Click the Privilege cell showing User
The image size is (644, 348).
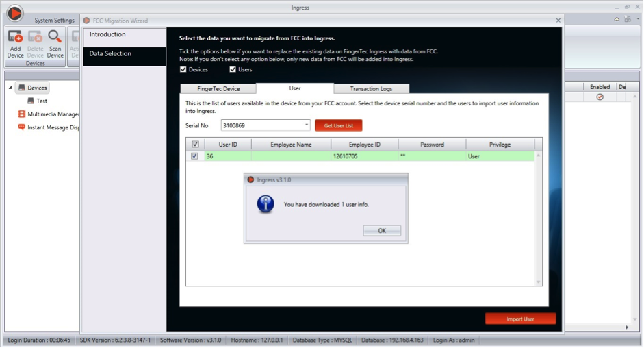click(500, 156)
